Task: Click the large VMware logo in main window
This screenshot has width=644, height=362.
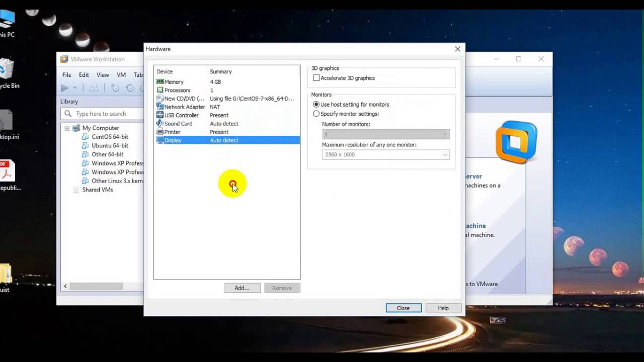Action: coord(516,142)
